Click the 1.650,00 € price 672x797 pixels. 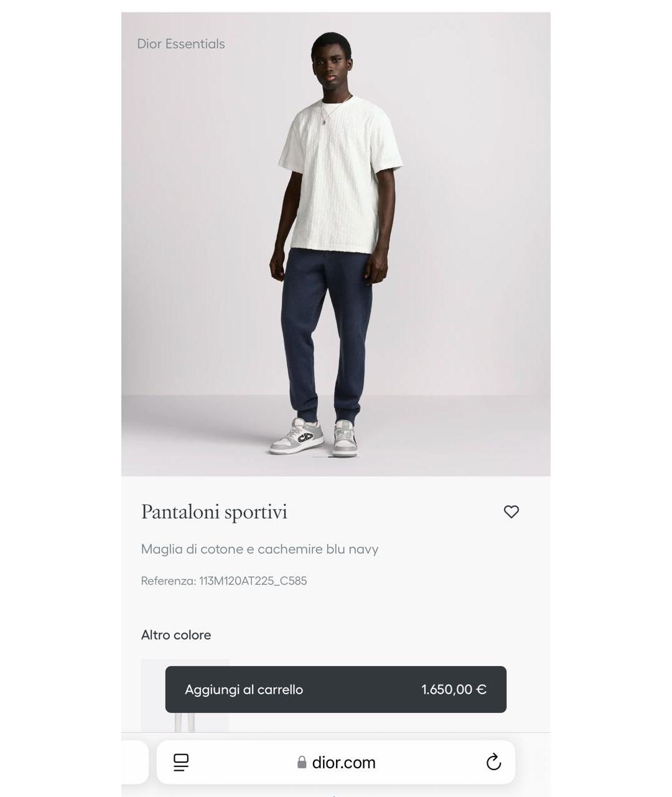454,690
